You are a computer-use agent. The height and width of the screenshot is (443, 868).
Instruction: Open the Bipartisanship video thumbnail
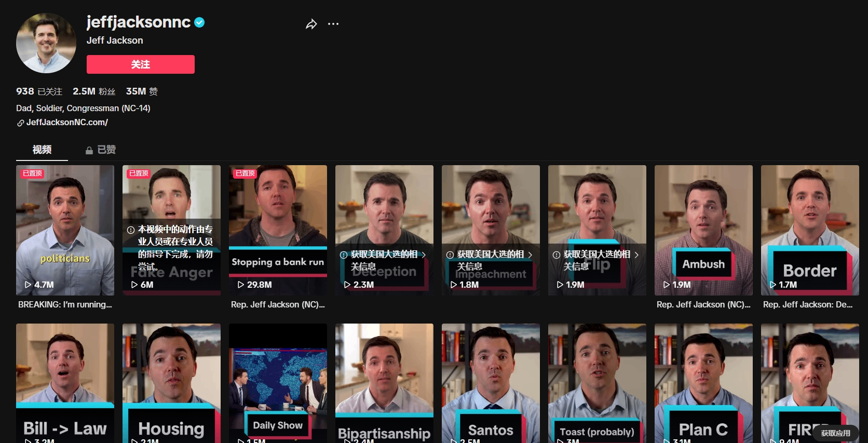coord(384,383)
